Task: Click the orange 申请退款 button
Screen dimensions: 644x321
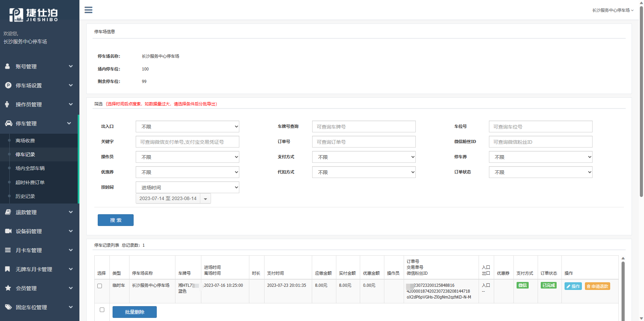Action: pyautogui.click(x=597, y=286)
